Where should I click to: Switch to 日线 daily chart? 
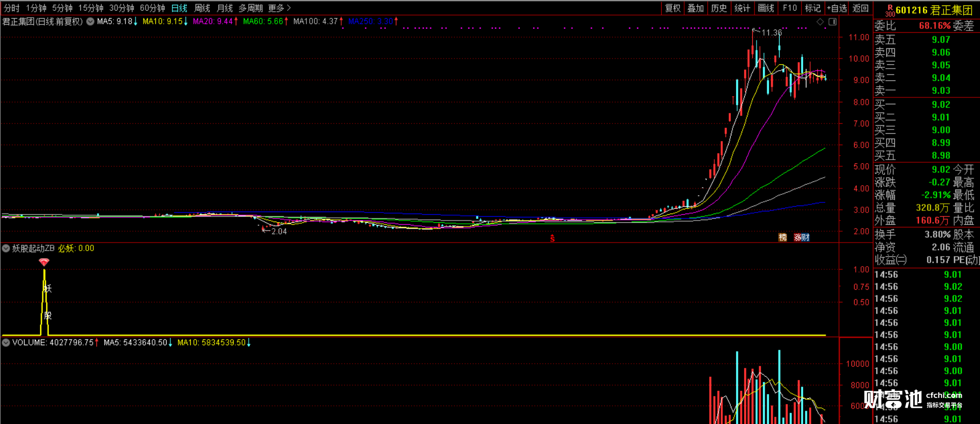pos(179,8)
